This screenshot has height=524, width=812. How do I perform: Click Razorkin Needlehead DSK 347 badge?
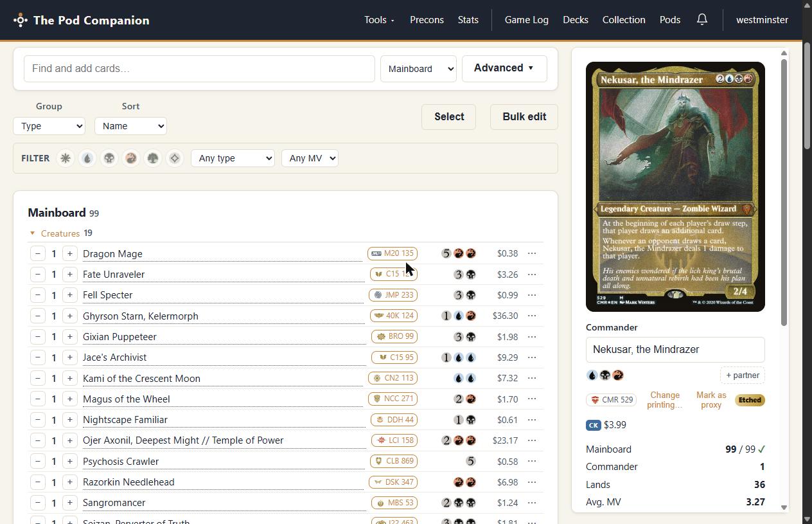393,482
